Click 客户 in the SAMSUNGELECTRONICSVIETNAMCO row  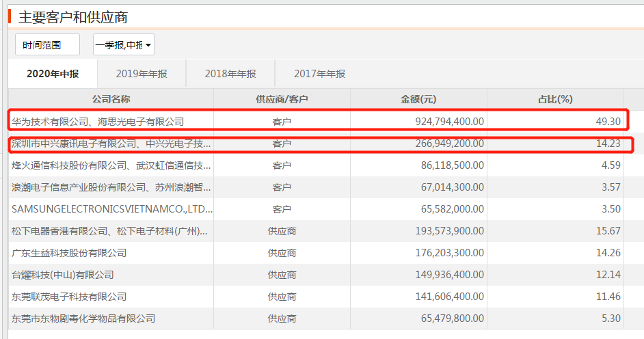[282, 209]
